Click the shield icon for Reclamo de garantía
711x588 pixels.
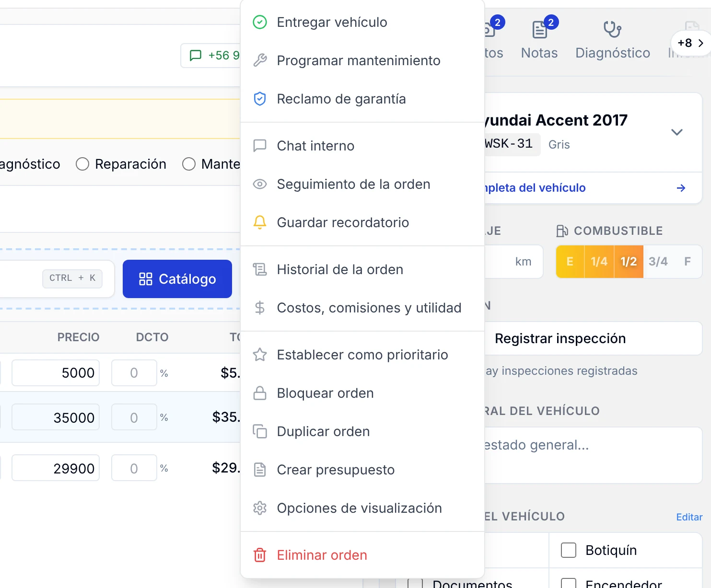tap(259, 99)
